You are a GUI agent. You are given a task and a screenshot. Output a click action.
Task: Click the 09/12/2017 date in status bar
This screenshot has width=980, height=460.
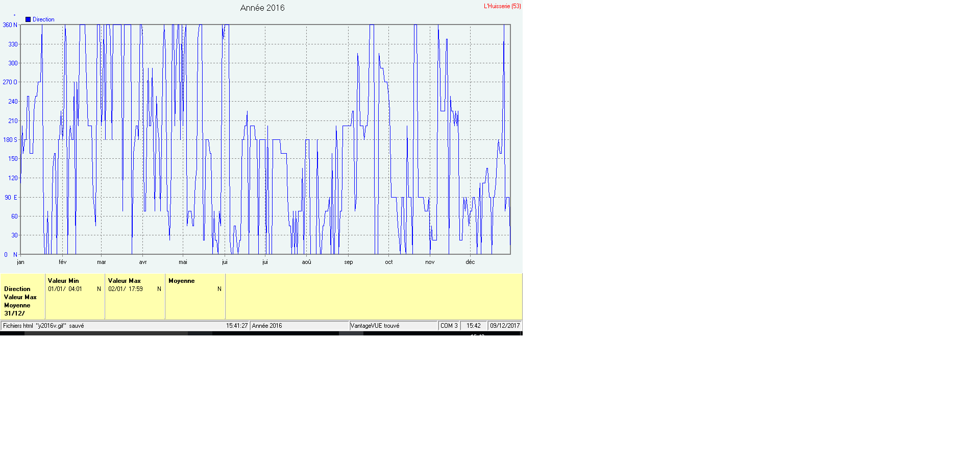(505, 326)
